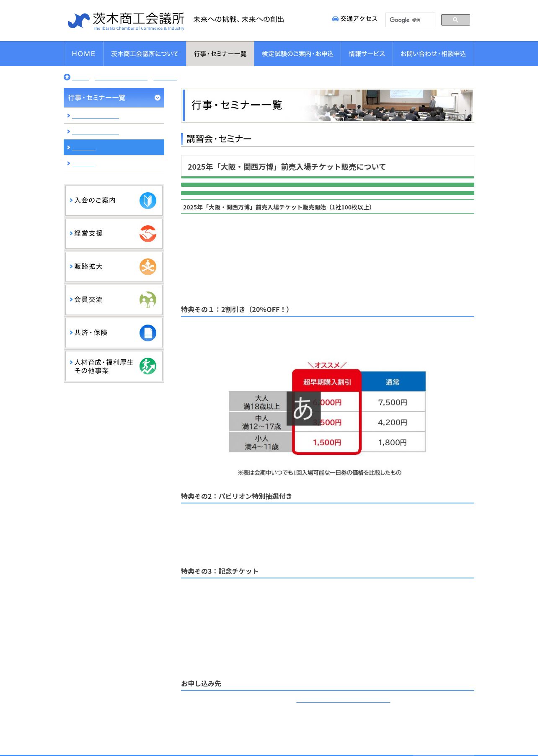Image resolution: width=538 pixels, height=756 pixels.
Task: Click the 特典その2：パビリオン特別抽選付き heading
Action: click(x=236, y=496)
